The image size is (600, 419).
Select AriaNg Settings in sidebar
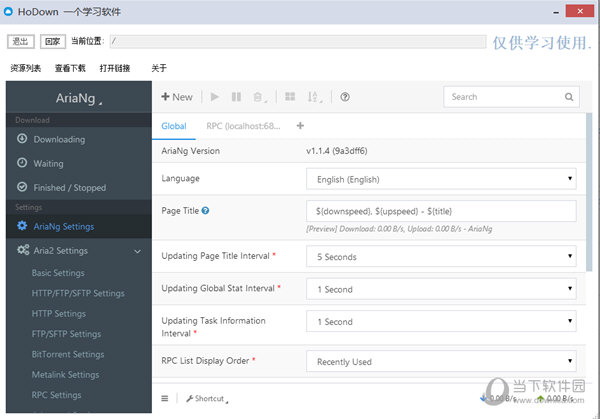[79, 227]
